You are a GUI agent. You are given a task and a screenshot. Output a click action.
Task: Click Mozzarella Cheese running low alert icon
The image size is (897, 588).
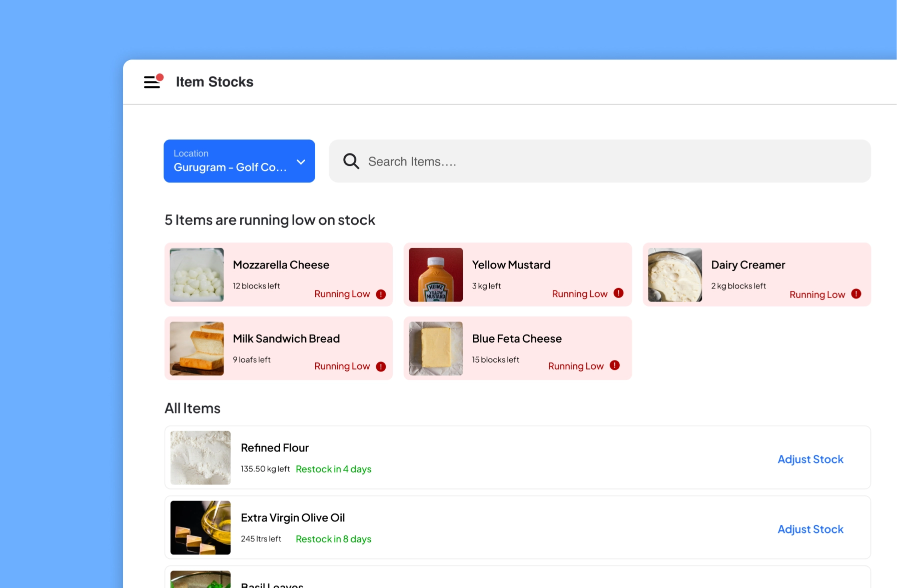click(x=381, y=294)
